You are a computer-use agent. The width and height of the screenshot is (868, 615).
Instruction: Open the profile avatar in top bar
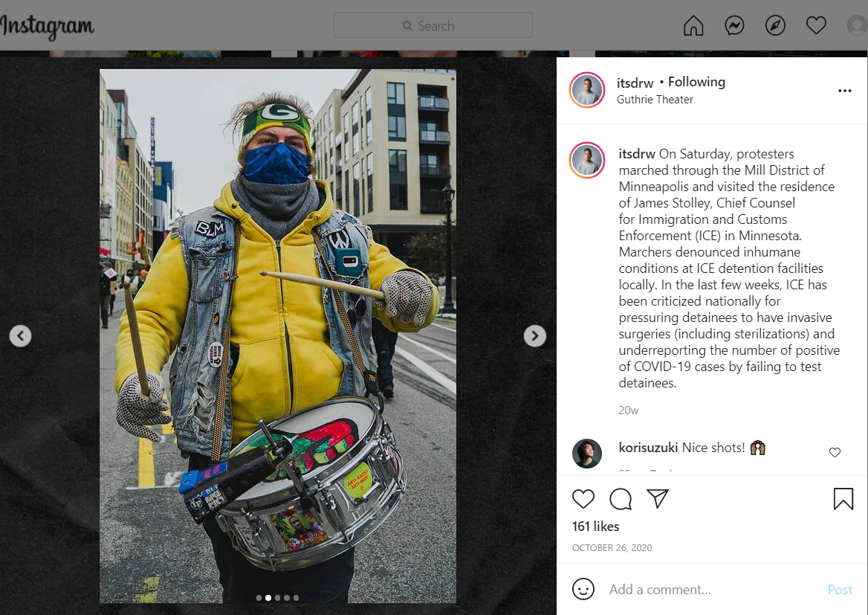858,25
